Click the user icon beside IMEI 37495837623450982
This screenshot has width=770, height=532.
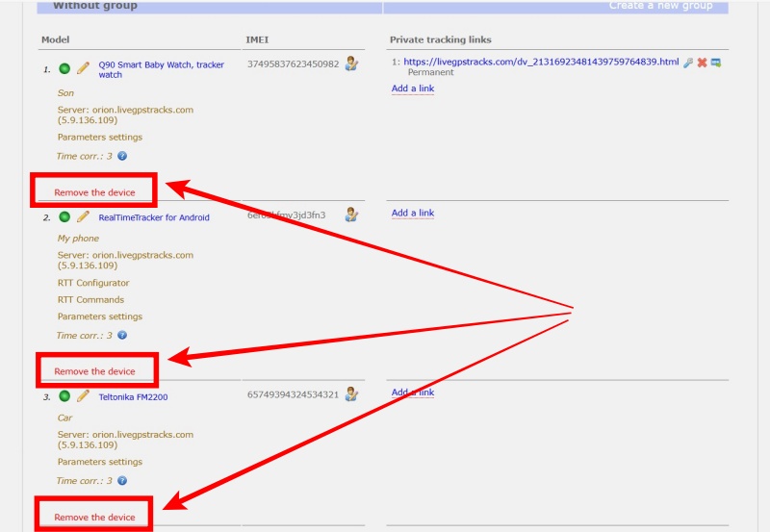[352, 64]
